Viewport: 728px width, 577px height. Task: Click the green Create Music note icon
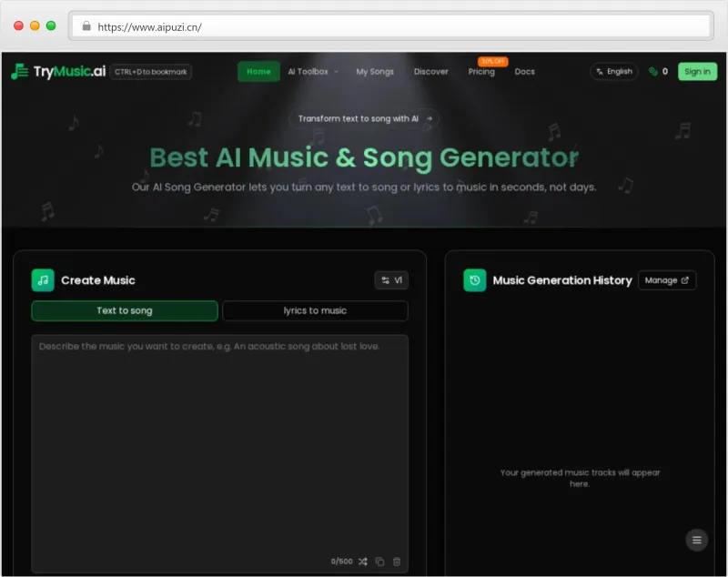(x=43, y=280)
